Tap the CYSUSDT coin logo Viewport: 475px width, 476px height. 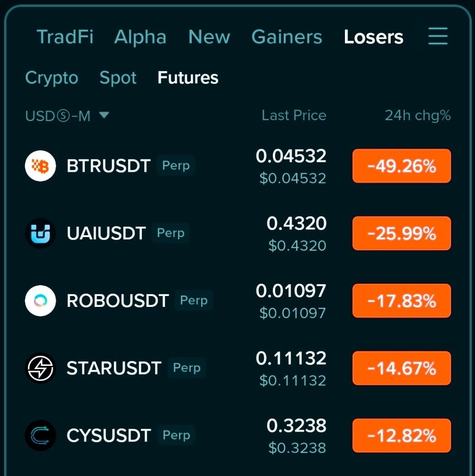(40, 435)
